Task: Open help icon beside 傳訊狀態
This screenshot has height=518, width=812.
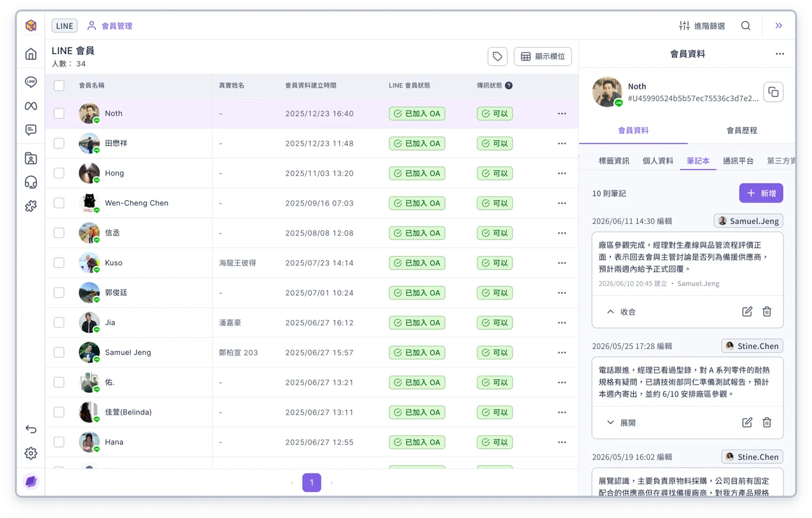Action: click(x=509, y=85)
